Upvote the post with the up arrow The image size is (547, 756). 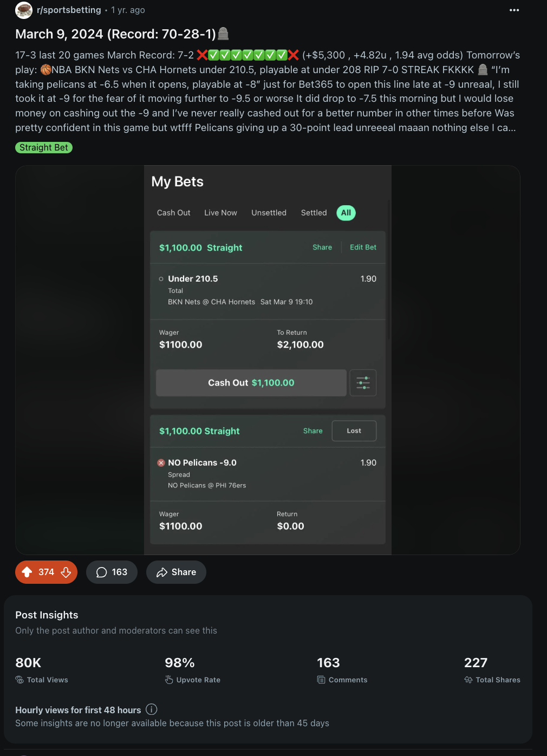tap(27, 572)
